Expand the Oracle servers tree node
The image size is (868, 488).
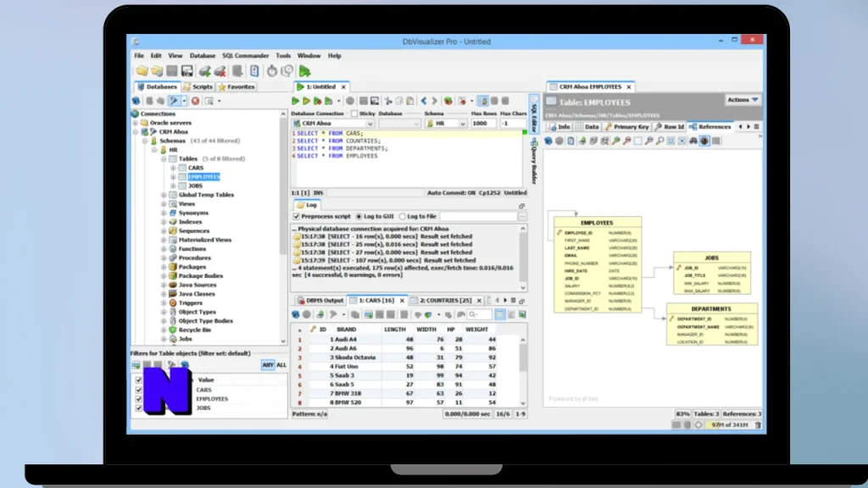(x=136, y=123)
